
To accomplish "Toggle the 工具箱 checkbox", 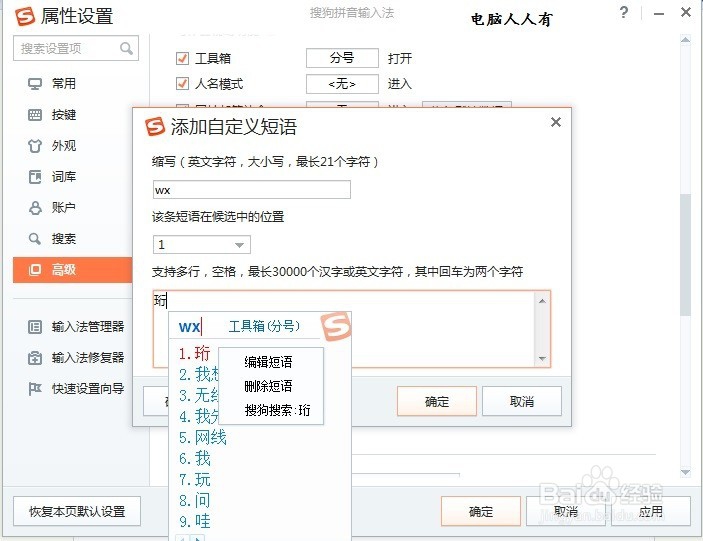I will [x=182, y=58].
